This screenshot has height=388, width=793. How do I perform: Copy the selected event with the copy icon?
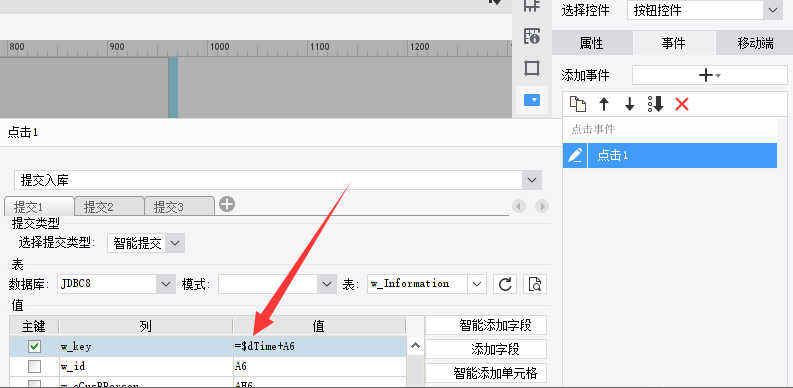578,104
